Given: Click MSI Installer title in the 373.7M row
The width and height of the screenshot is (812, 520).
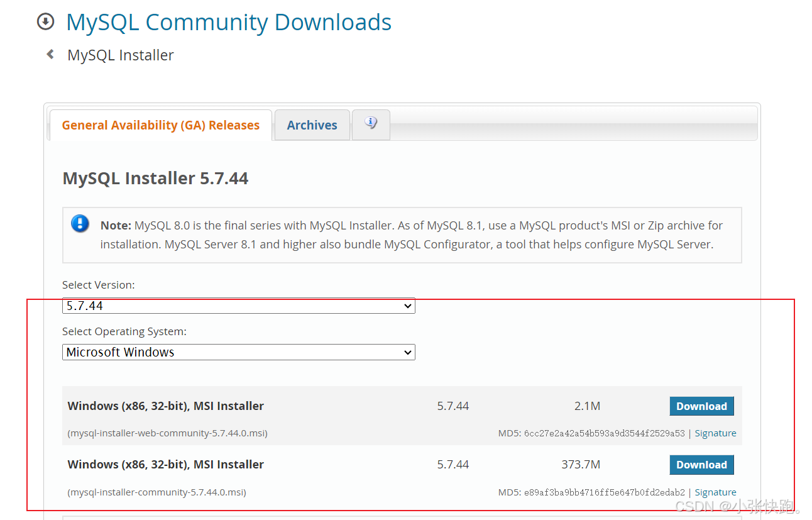Looking at the screenshot, I should click(166, 465).
